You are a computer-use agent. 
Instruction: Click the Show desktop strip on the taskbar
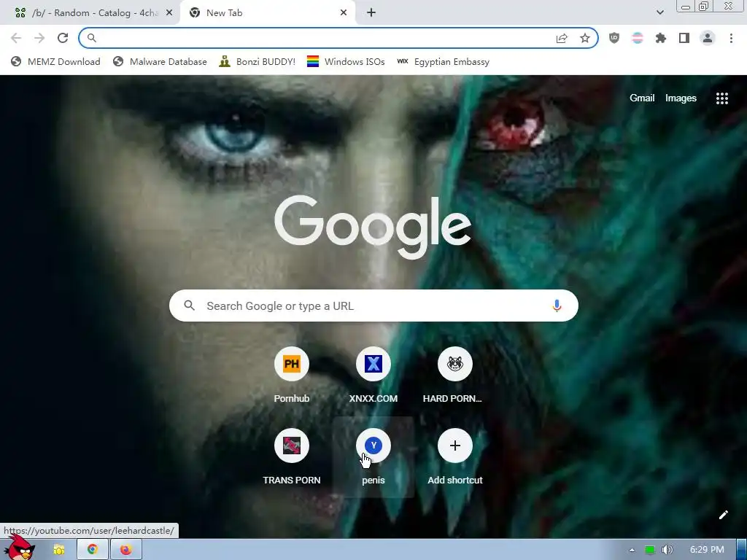[x=741, y=550]
